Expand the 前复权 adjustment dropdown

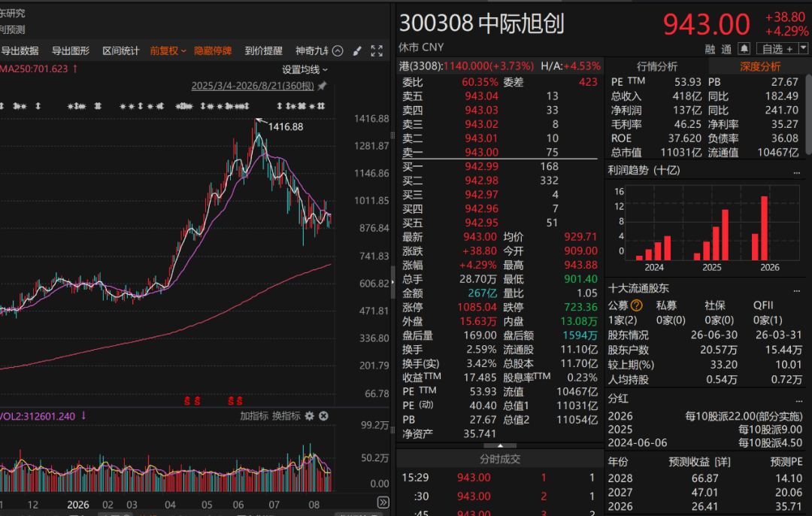[168, 50]
